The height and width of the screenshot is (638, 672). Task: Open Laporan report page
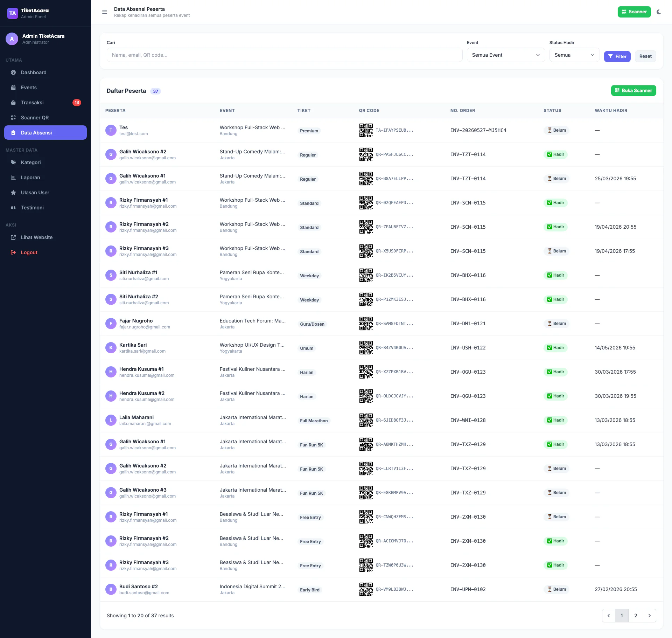[x=45, y=178]
